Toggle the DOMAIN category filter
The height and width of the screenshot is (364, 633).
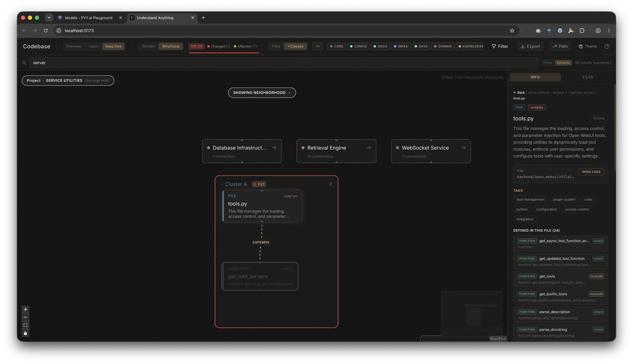(443, 46)
